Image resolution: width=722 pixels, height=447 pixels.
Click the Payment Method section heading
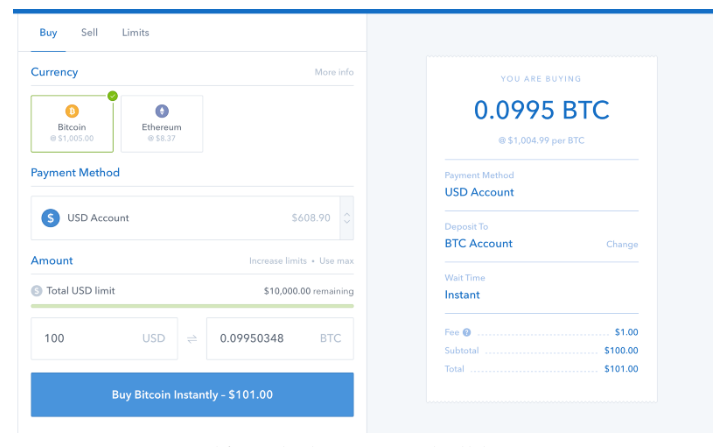pos(75,173)
